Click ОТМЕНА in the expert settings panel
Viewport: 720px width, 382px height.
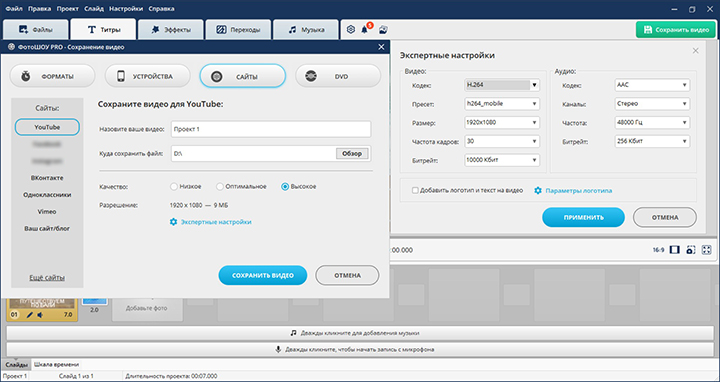(665, 217)
